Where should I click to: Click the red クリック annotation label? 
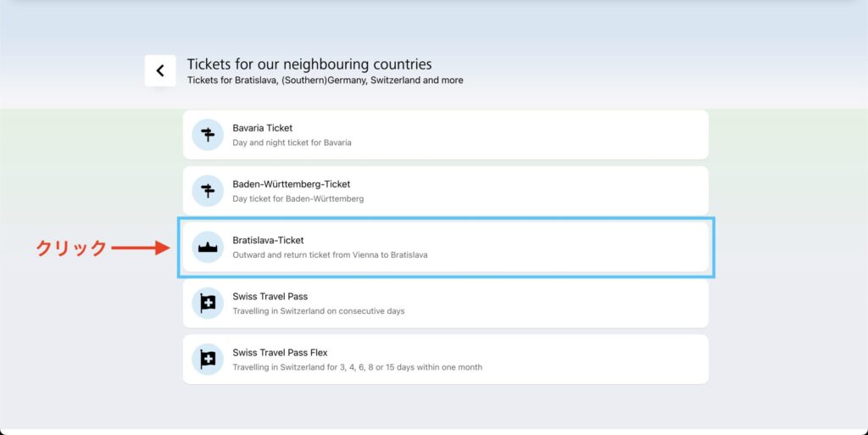tap(71, 248)
